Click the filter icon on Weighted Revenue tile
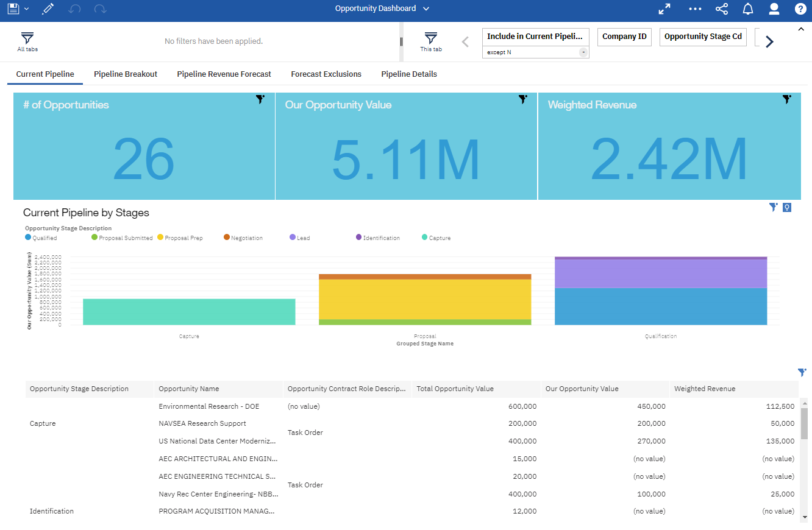The width and height of the screenshot is (812, 530). coord(787,99)
